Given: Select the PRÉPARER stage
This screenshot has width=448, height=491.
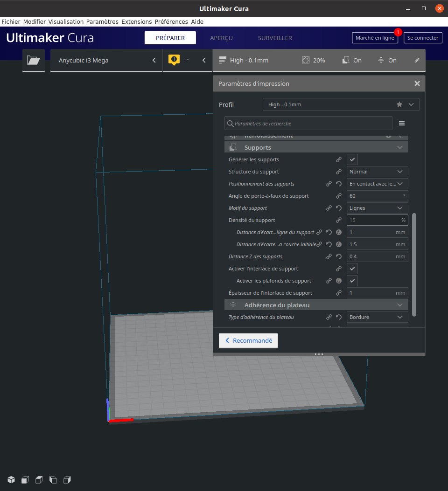Looking at the screenshot, I should (x=170, y=38).
